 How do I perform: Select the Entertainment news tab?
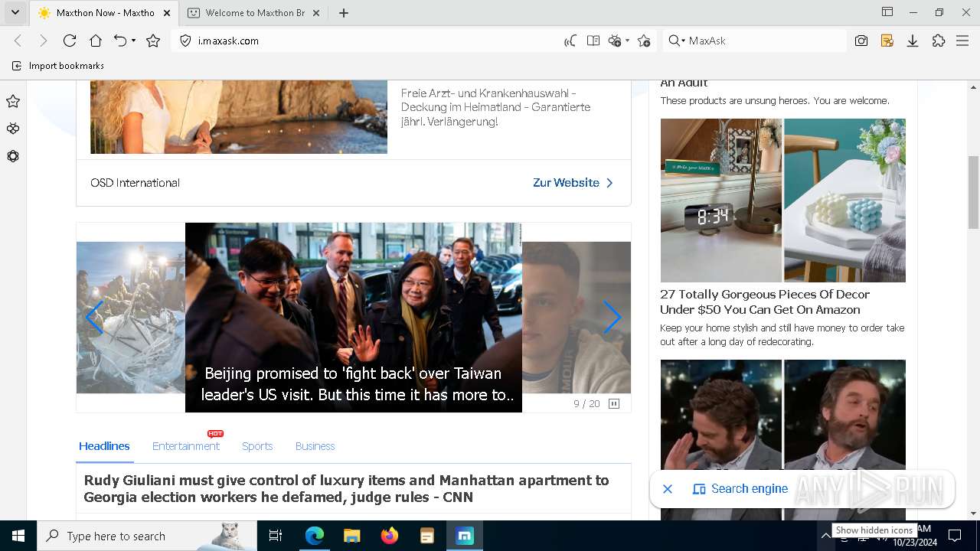(186, 446)
